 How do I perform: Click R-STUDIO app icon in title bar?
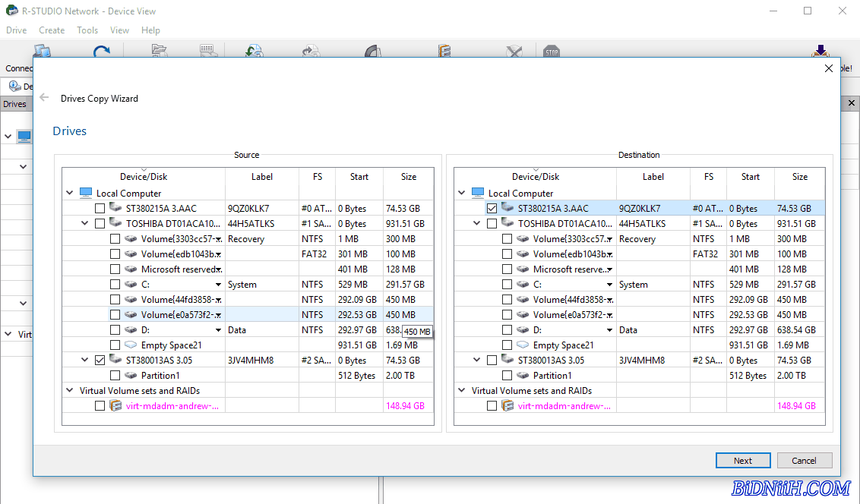click(11, 11)
